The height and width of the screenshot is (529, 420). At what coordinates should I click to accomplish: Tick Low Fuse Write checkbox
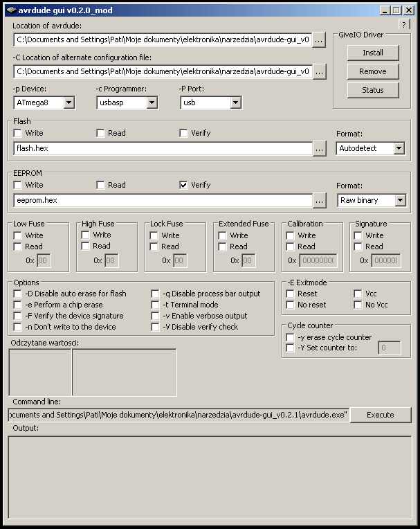17,235
